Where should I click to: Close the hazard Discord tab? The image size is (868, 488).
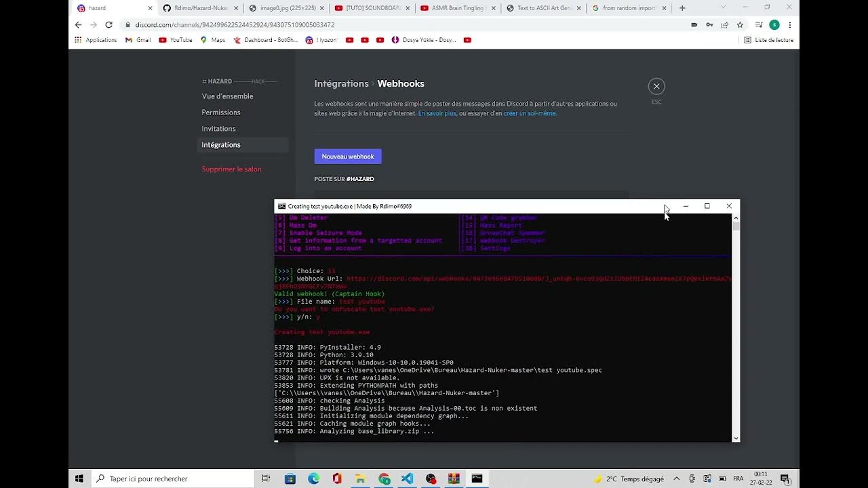(x=151, y=8)
